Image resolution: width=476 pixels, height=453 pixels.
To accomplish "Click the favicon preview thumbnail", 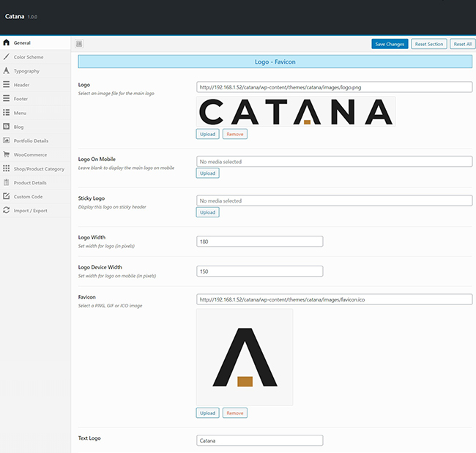I will tap(245, 357).
